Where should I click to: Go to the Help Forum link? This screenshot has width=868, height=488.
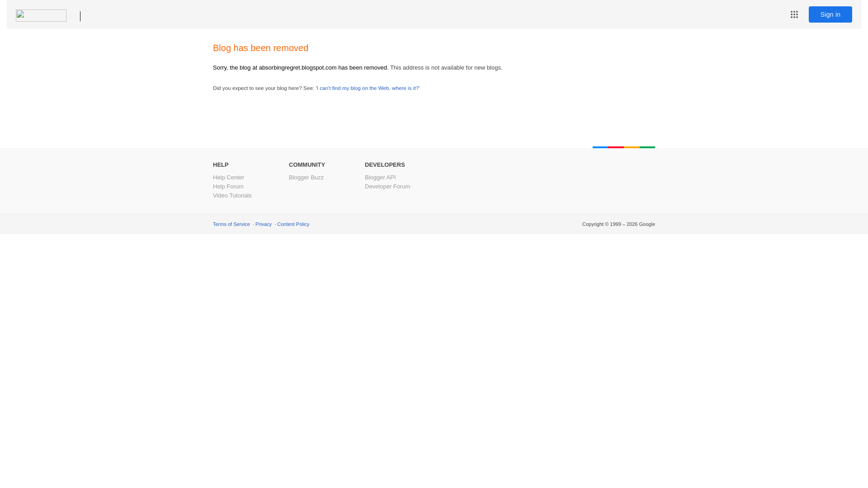(x=228, y=187)
